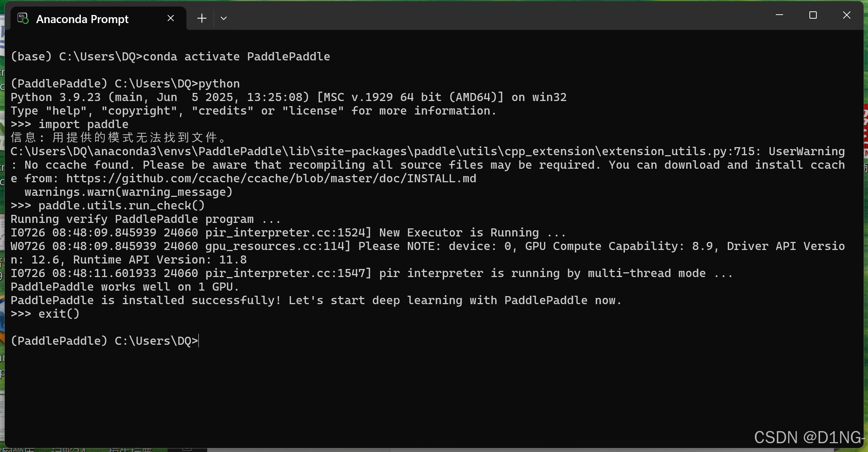
Task: Open the new tab dropdown menu
Action: point(224,18)
